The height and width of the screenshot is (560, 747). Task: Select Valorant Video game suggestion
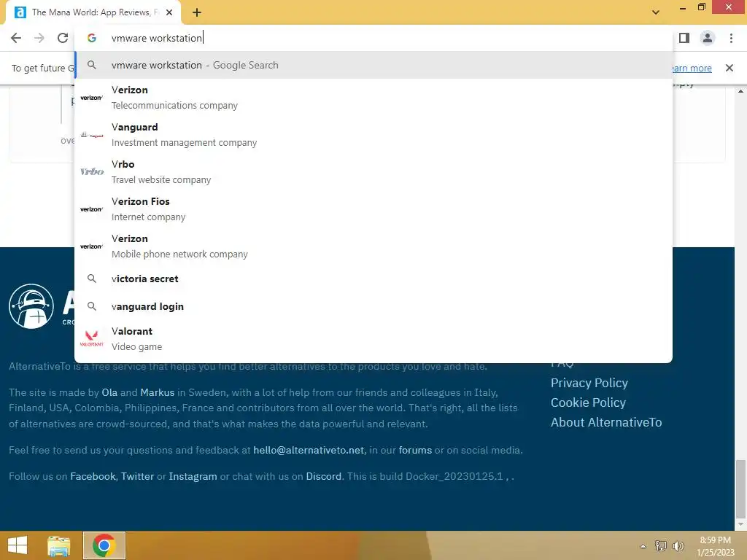click(373, 339)
